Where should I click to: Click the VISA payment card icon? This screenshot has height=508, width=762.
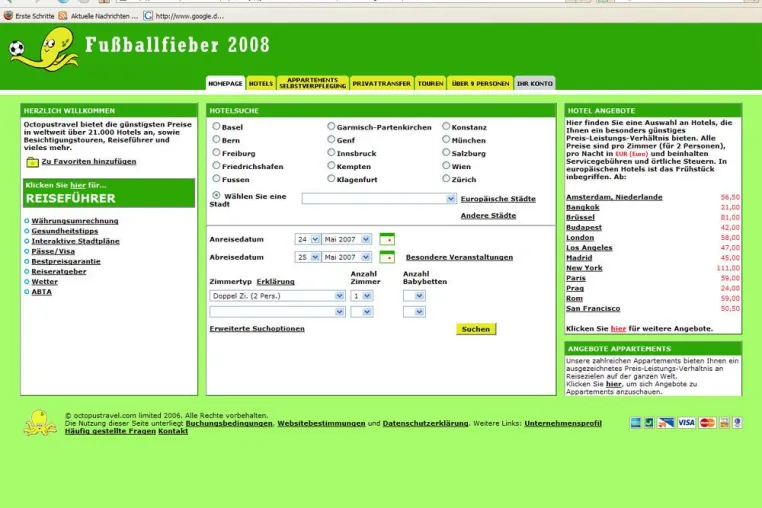[686, 422]
